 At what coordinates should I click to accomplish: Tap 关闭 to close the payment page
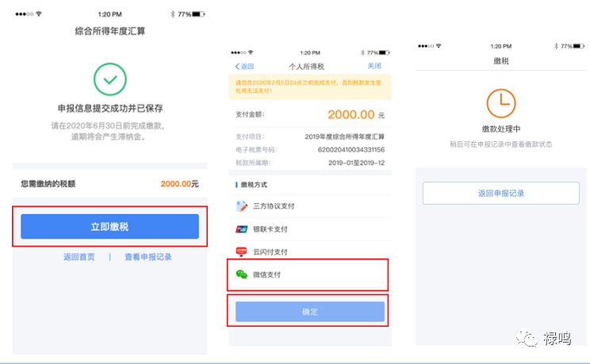point(375,66)
